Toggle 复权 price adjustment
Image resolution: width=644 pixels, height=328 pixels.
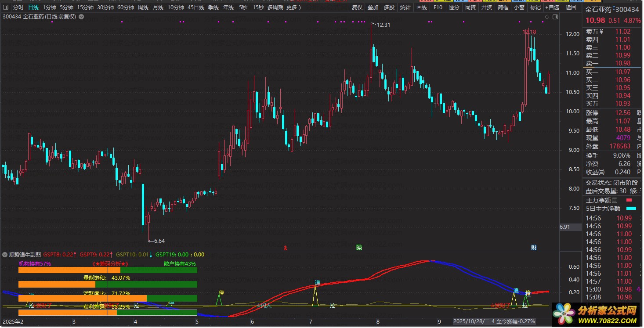coord(357,7)
